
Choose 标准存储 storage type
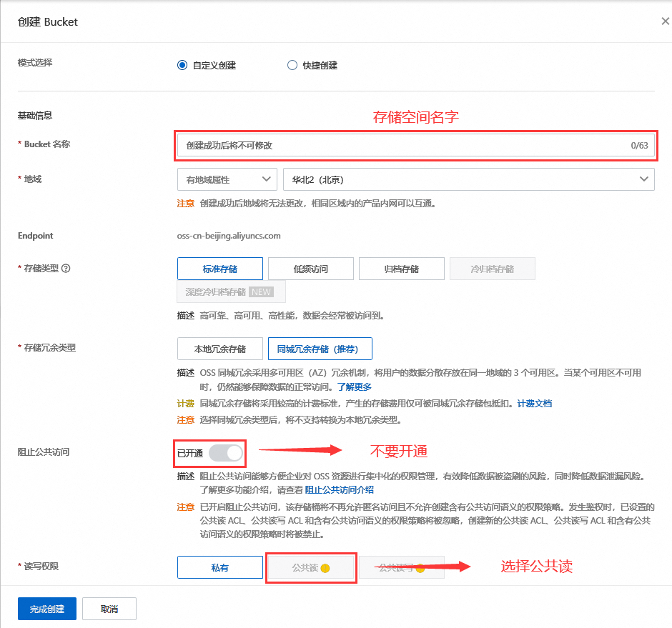click(x=220, y=269)
